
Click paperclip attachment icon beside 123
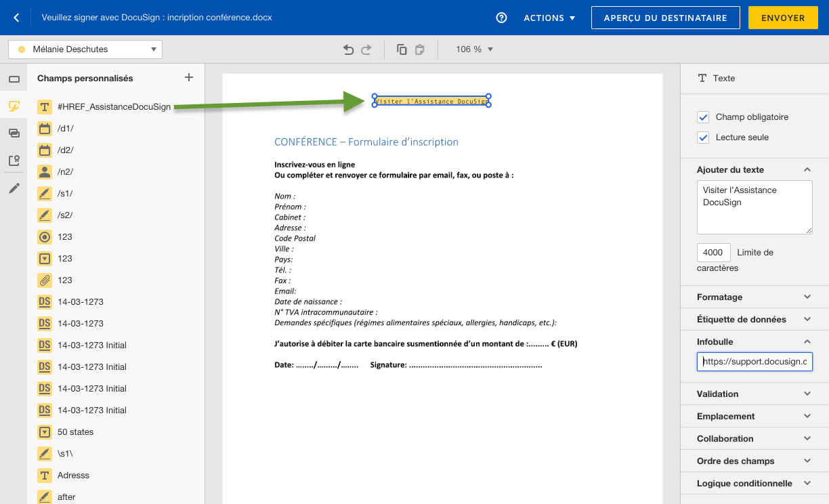(45, 280)
